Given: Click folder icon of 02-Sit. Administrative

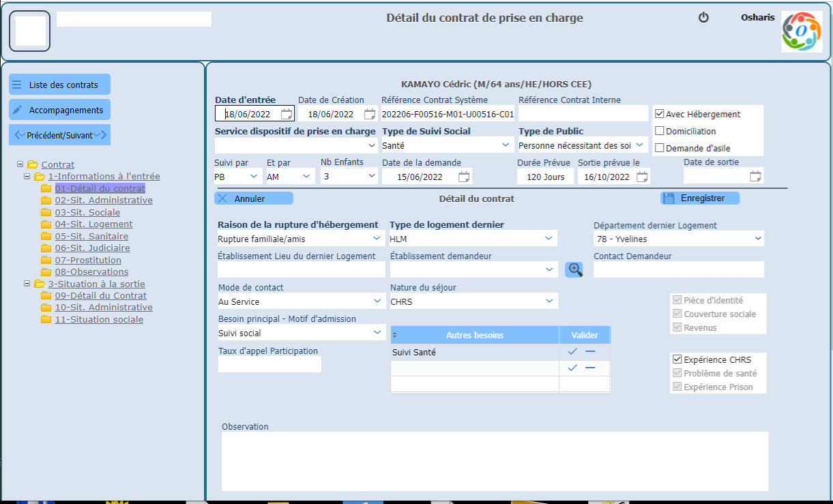Looking at the screenshot, I should (46, 201).
